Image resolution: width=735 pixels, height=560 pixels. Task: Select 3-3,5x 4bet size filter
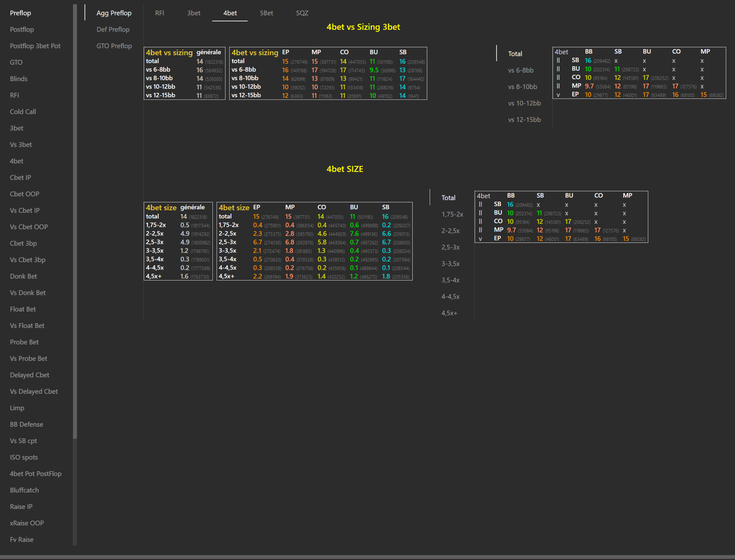point(450,264)
